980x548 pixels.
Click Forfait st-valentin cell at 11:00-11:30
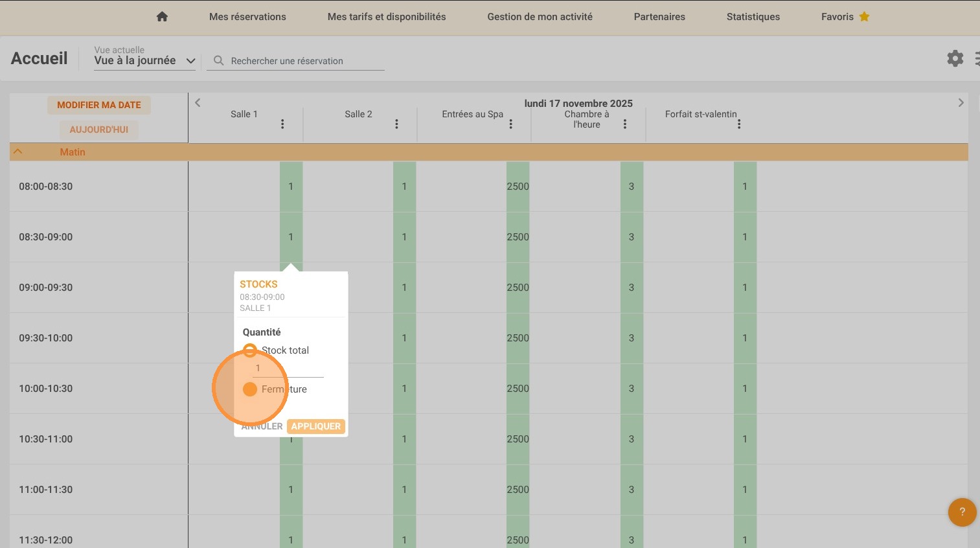pyautogui.click(x=745, y=490)
